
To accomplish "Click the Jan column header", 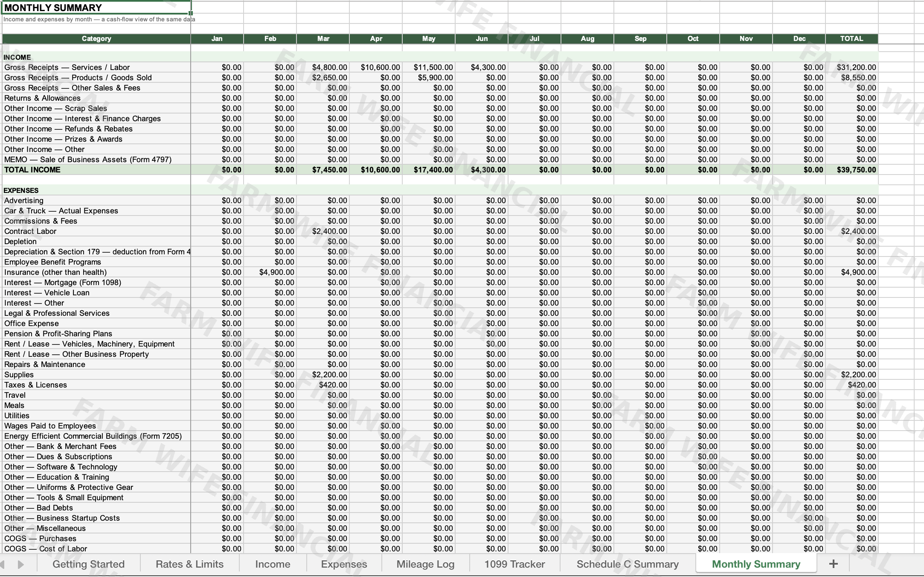I will [217, 38].
